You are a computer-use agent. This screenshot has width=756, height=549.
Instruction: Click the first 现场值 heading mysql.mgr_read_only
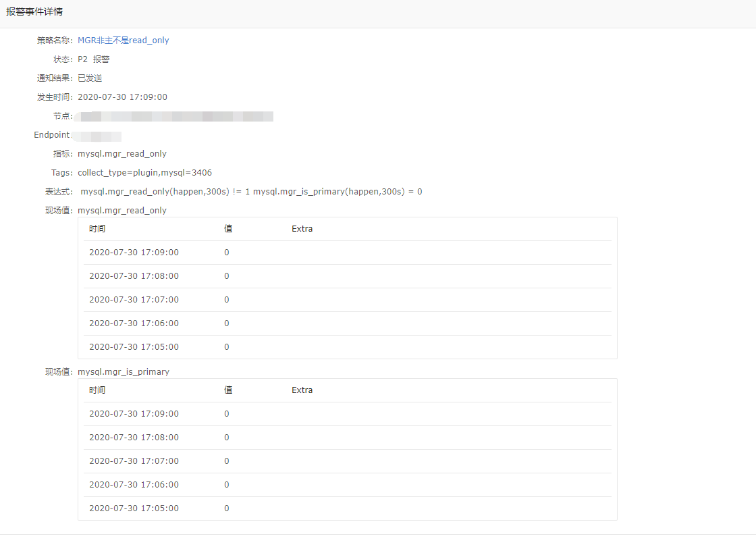click(x=122, y=210)
